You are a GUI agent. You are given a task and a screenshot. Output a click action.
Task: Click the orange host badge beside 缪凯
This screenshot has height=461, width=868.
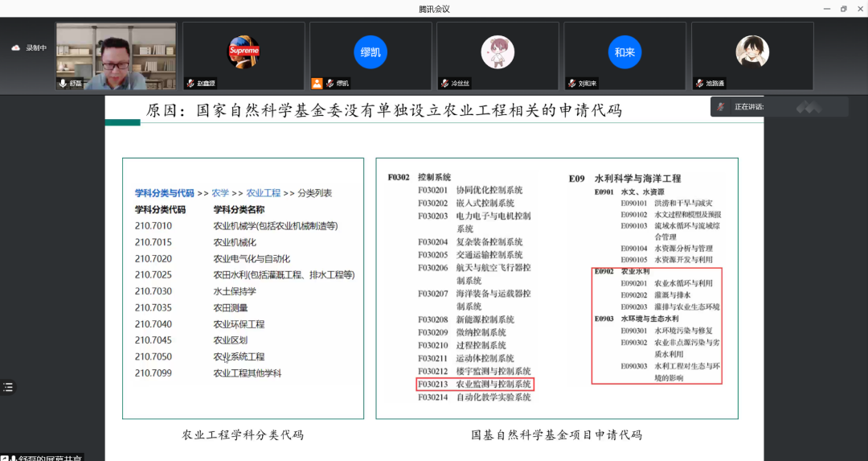[317, 84]
